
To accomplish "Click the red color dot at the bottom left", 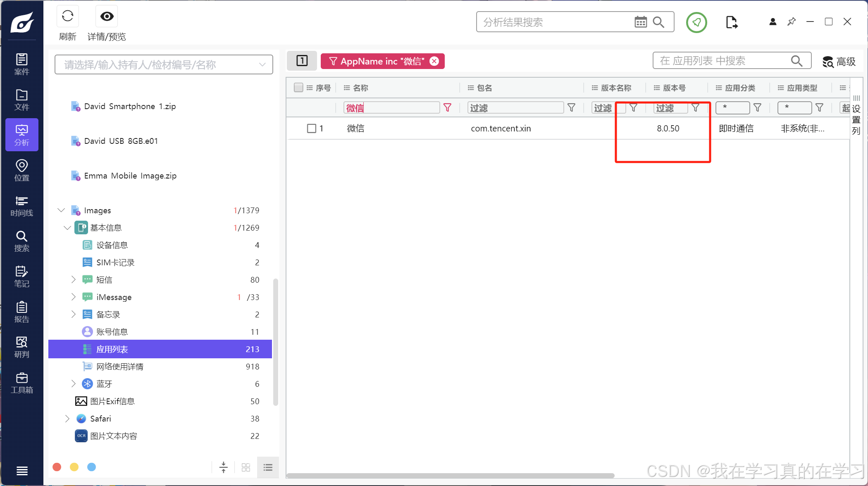I will pyautogui.click(x=57, y=467).
